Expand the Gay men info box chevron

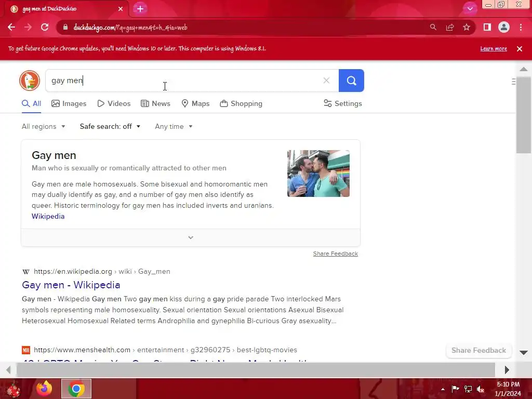pos(191,237)
